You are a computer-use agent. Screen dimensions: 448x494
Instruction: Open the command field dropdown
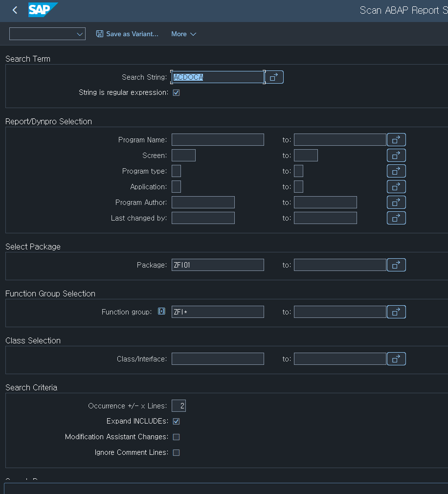pos(80,34)
